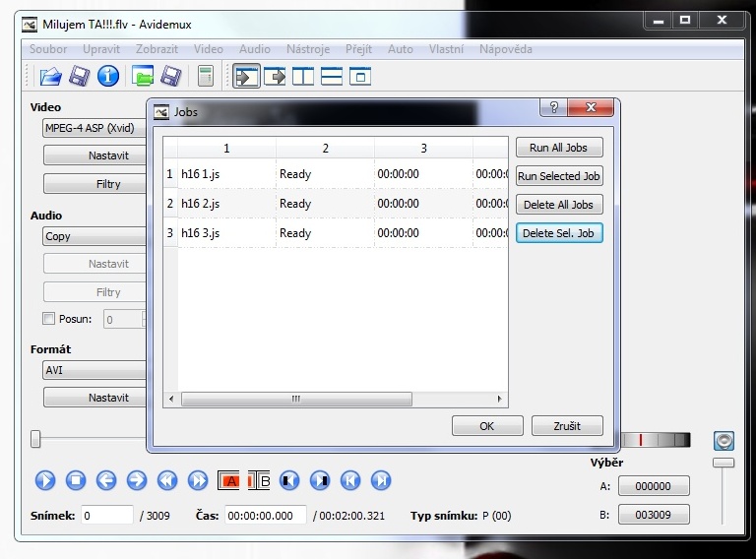Open the Soubor menu
This screenshot has height=559, width=756.
[x=48, y=48]
